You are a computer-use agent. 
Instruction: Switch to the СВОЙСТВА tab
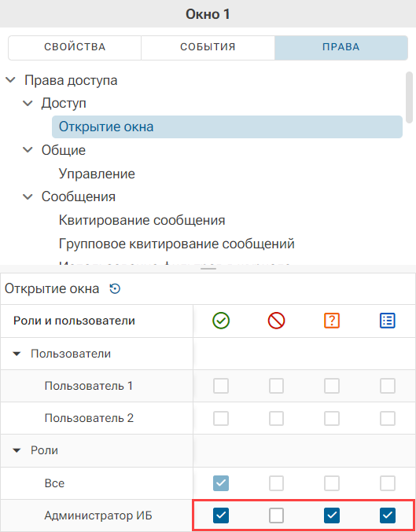click(x=75, y=47)
